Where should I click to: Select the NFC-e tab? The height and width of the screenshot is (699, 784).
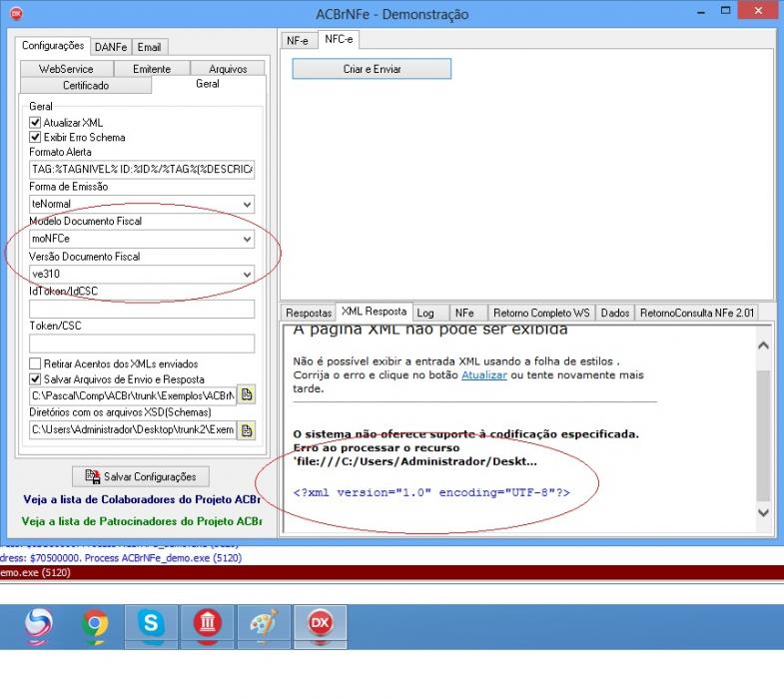point(339,39)
